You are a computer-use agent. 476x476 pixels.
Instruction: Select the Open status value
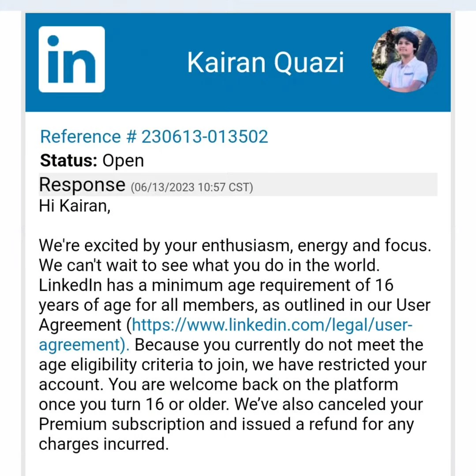coord(123,161)
